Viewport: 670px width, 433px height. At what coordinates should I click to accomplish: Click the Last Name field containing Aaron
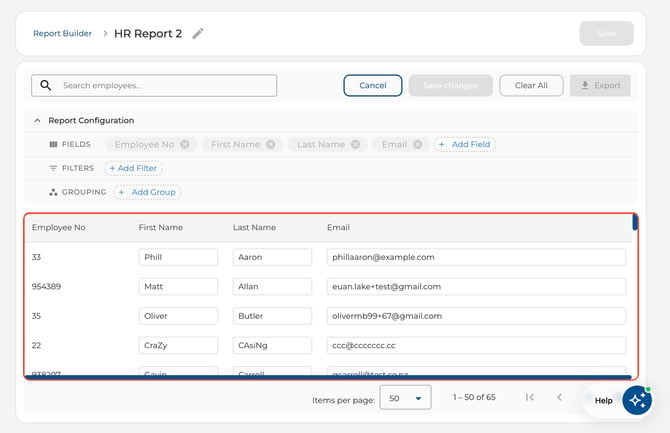click(272, 257)
